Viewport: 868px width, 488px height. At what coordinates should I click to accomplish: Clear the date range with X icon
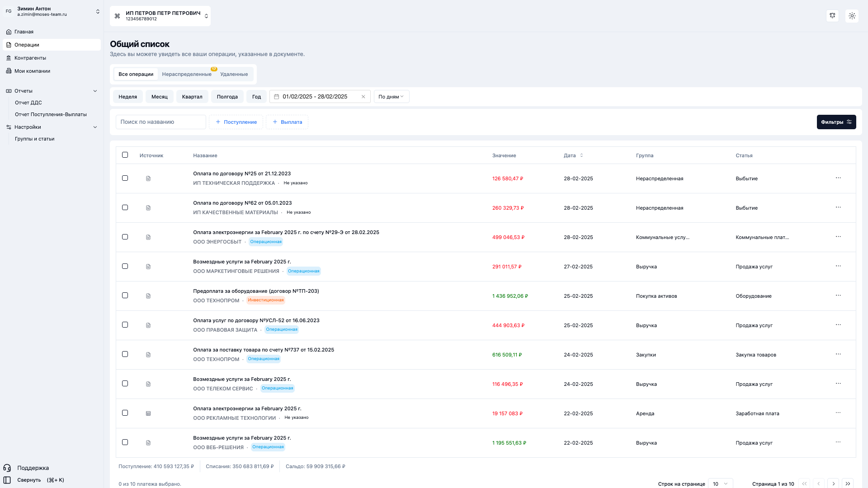[x=363, y=97]
